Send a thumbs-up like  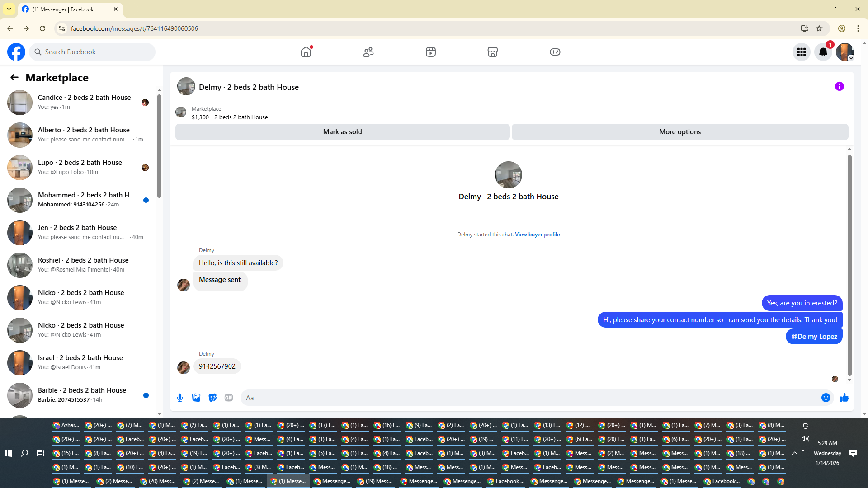pos(844,398)
